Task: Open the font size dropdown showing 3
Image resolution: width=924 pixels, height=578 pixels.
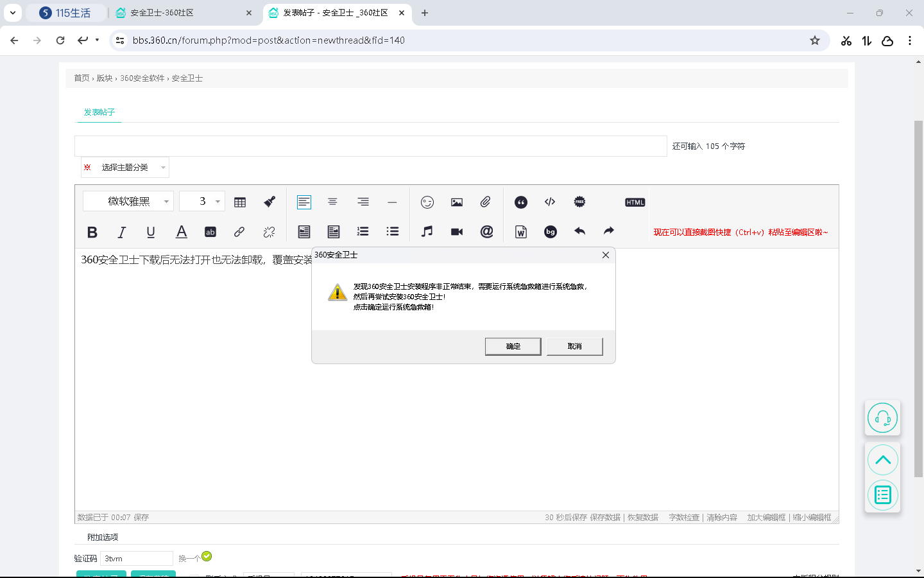Action: click(202, 201)
